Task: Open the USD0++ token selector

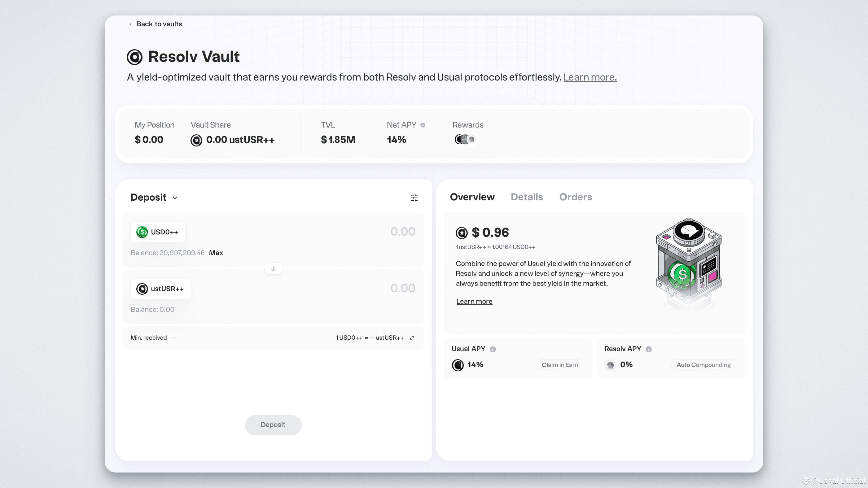Action: point(157,232)
